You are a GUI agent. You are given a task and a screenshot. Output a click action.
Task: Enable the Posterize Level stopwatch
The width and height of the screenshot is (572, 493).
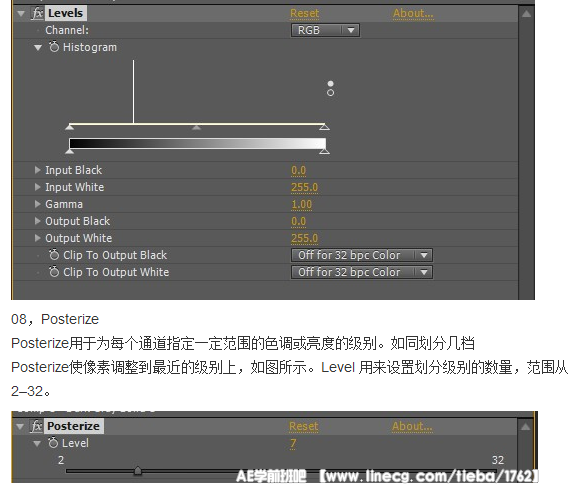pos(53,443)
